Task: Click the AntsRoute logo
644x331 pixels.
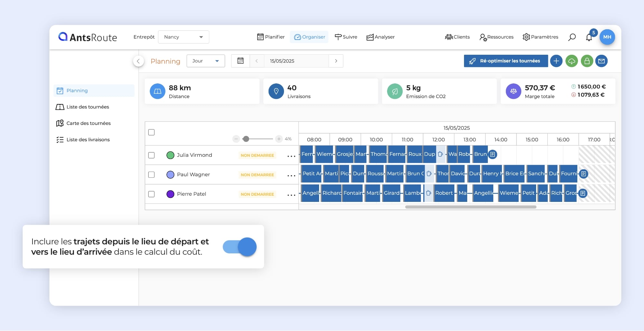Action: click(x=88, y=37)
